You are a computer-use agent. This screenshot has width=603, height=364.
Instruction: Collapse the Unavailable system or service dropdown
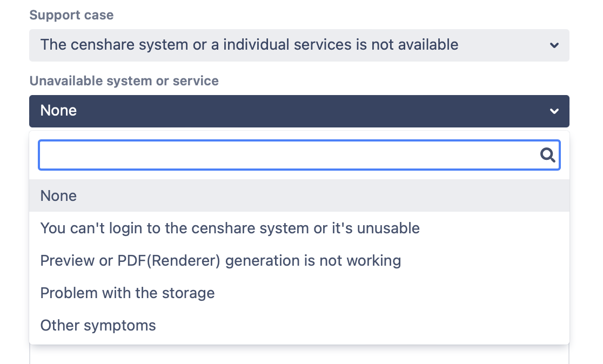[299, 111]
